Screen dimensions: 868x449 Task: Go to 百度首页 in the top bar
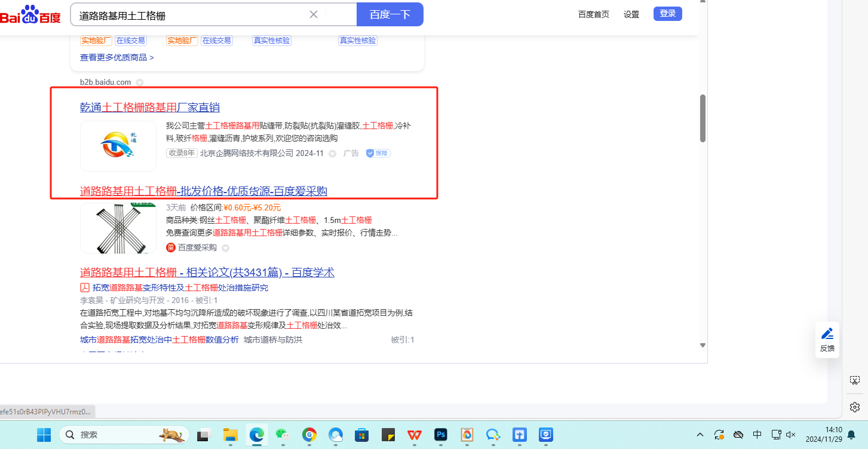click(593, 14)
